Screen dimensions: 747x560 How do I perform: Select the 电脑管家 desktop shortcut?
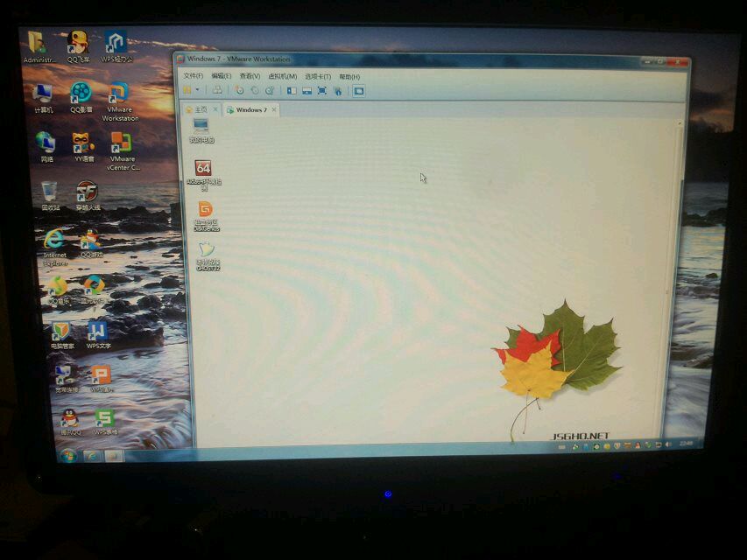click(x=62, y=335)
